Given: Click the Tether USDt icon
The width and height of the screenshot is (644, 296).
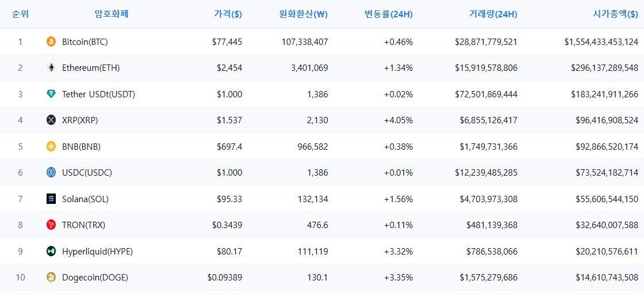Looking at the screenshot, I should (51, 94).
